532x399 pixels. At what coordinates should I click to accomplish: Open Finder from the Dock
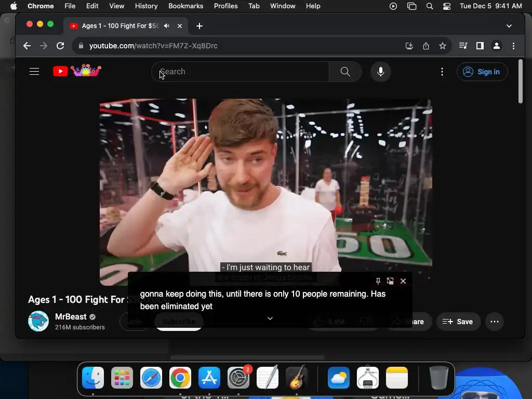[x=93, y=378]
